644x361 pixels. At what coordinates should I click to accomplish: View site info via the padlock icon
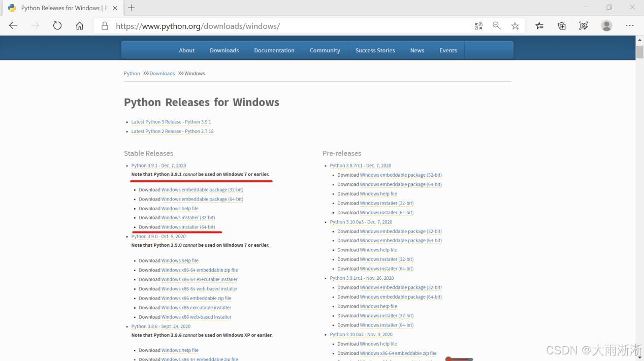click(x=105, y=26)
